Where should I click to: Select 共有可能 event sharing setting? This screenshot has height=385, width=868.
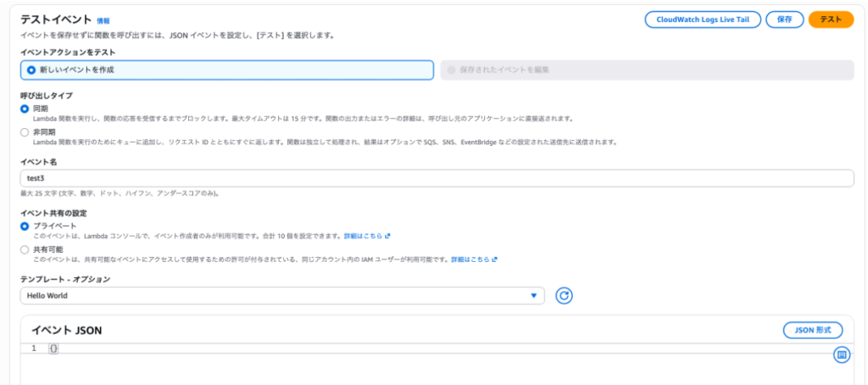coord(25,250)
